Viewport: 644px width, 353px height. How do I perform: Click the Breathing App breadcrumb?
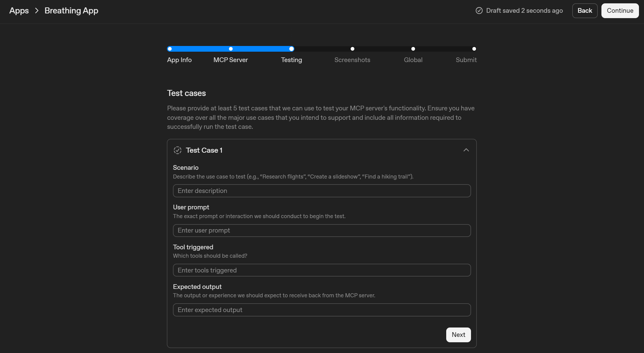71,10
